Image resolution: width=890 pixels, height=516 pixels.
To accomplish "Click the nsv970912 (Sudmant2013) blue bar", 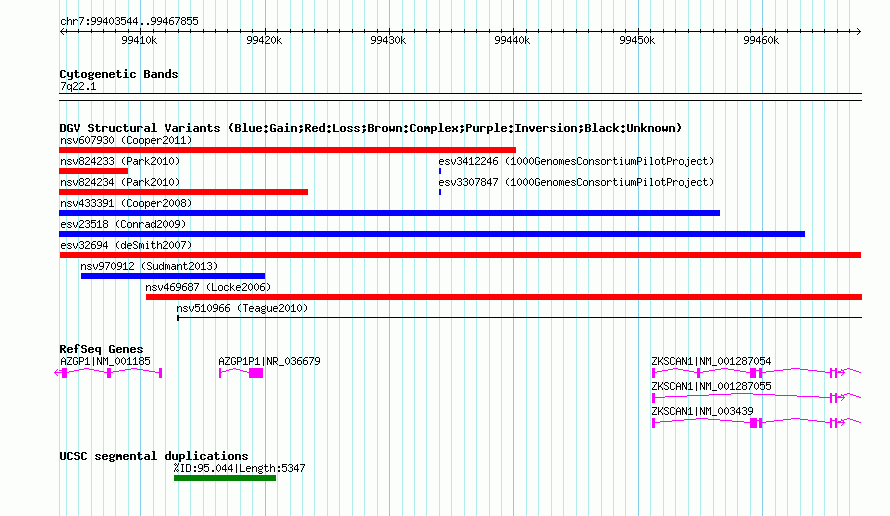I will click(x=173, y=276).
